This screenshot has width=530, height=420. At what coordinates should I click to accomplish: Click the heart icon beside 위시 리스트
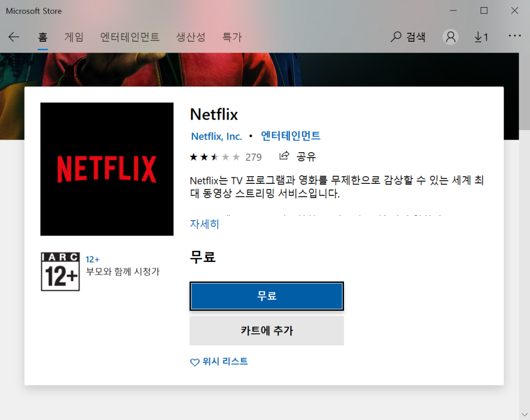tap(195, 362)
